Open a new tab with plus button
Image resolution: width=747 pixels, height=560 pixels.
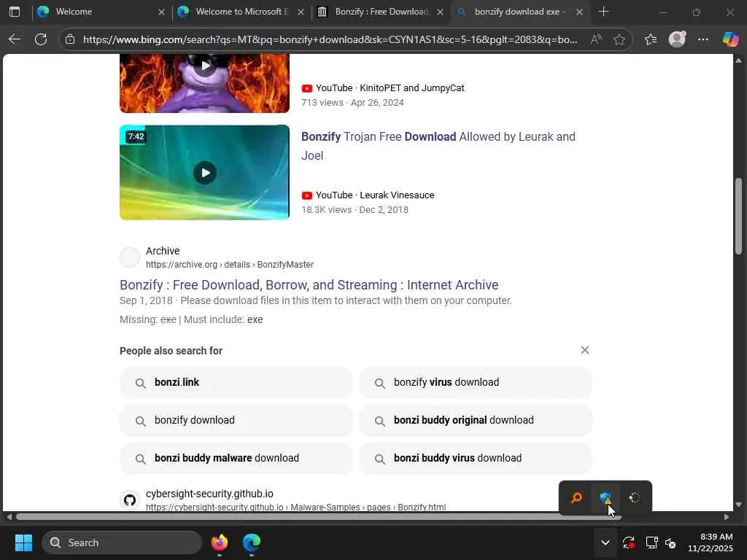[x=603, y=12]
